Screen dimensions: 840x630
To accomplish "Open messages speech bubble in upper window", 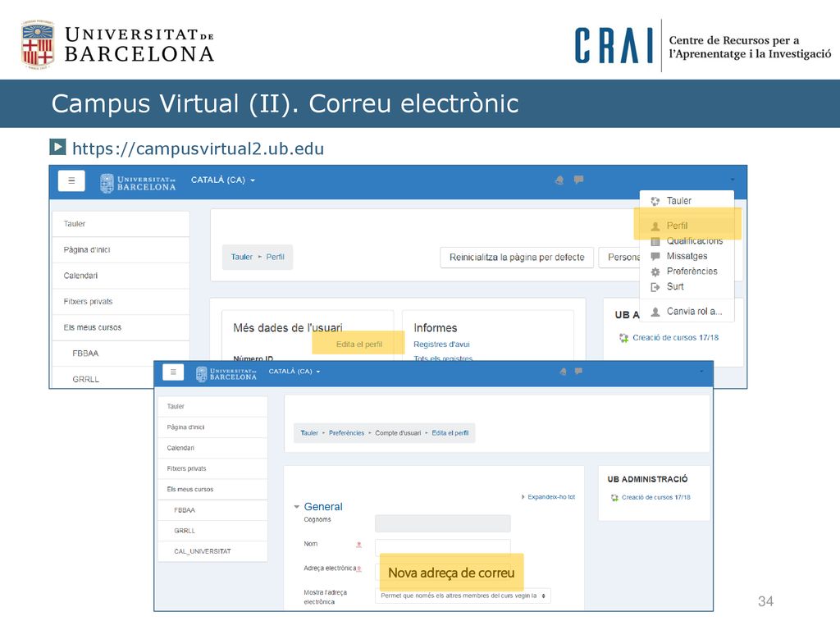I will pos(578,180).
